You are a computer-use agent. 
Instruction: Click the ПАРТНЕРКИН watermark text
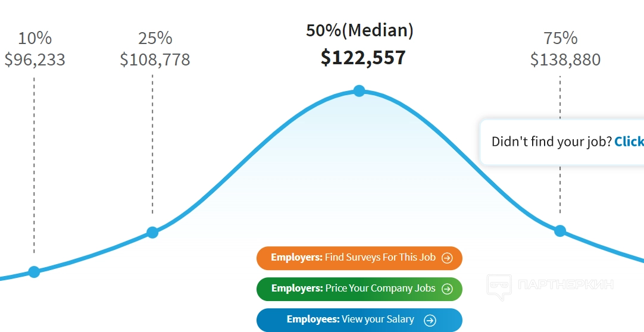pos(566,285)
